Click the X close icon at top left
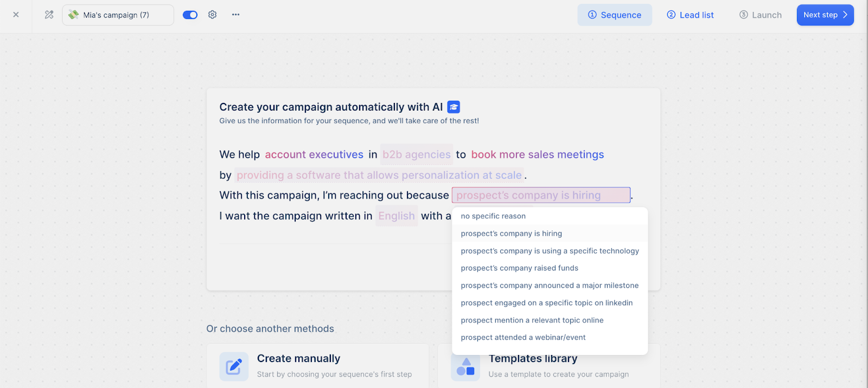The height and width of the screenshot is (388, 868). click(16, 15)
